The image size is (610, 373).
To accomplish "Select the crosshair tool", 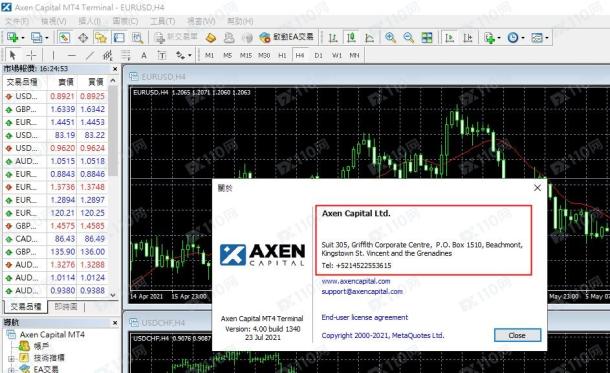I will coord(31,55).
